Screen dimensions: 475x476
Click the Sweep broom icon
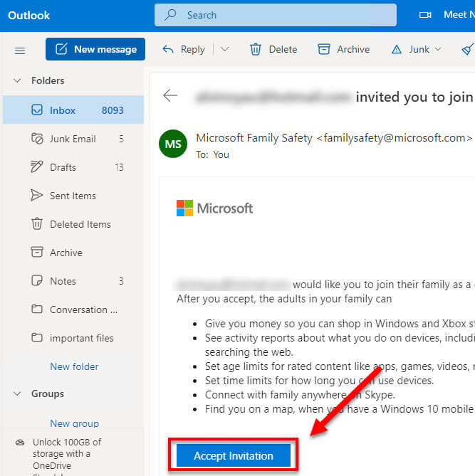[x=468, y=49]
